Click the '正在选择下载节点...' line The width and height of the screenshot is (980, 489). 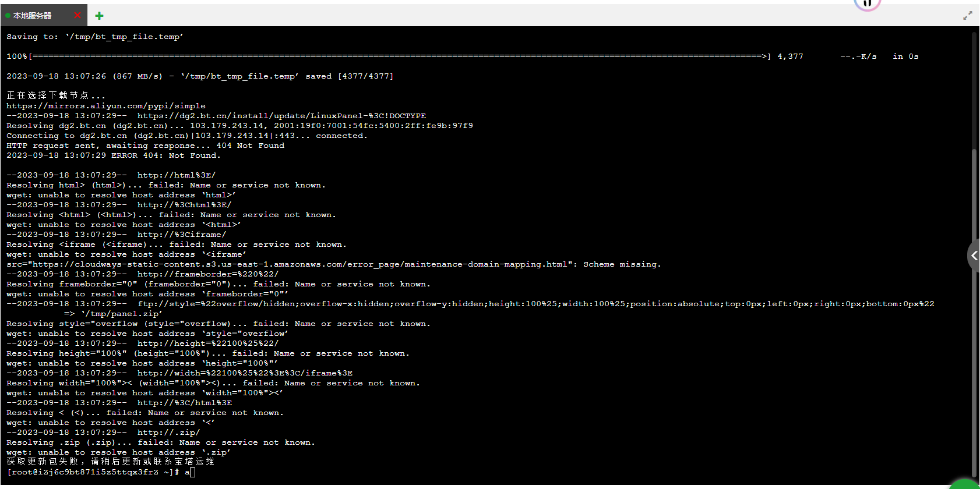[x=56, y=95]
